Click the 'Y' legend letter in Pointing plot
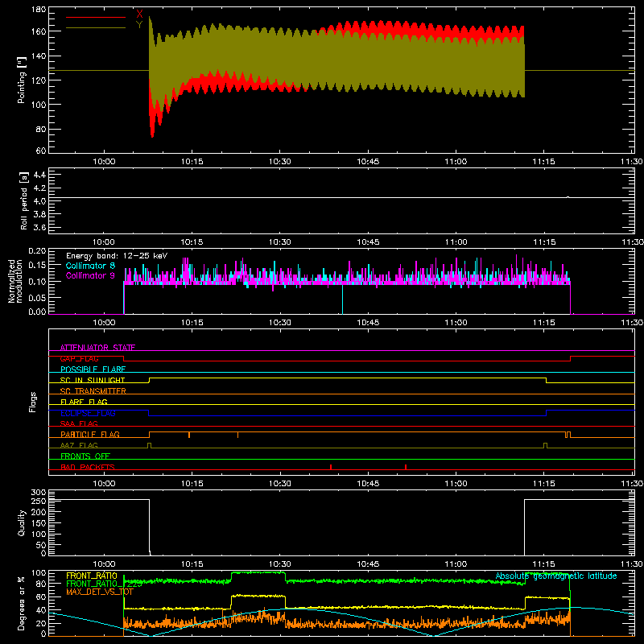 click(139, 24)
